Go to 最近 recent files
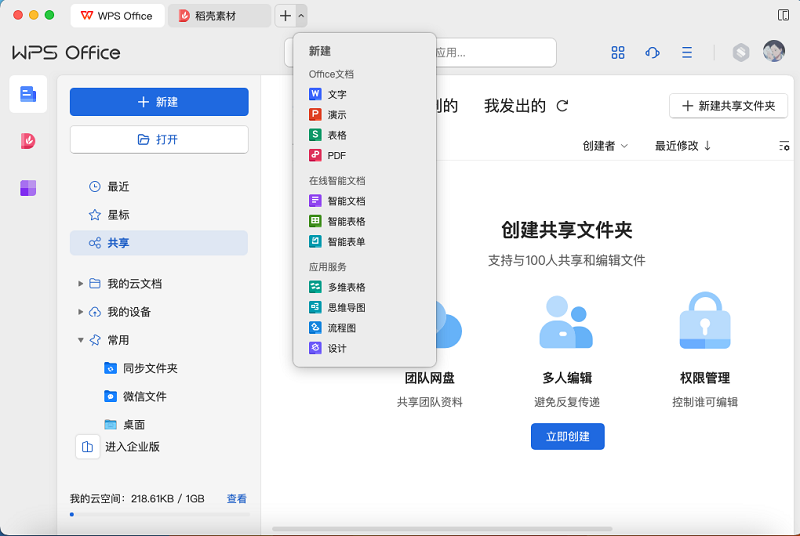This screenshot has height=536, width=800. click(159, 187)
